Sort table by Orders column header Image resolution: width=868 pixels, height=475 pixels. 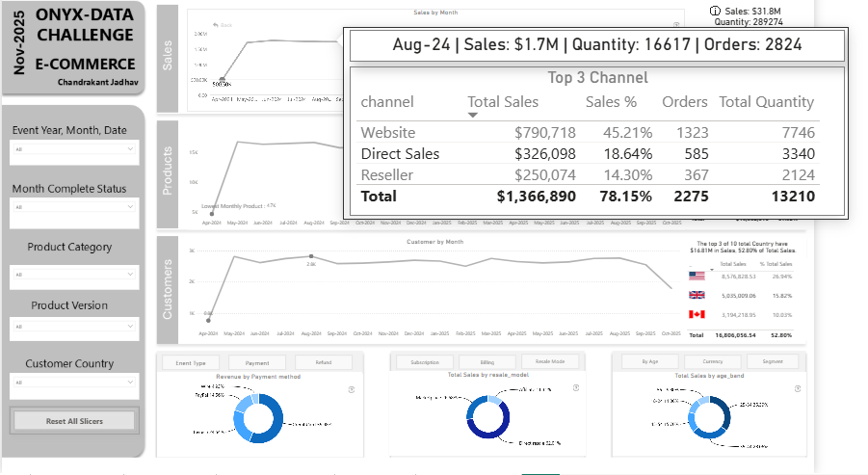[684, 101]
